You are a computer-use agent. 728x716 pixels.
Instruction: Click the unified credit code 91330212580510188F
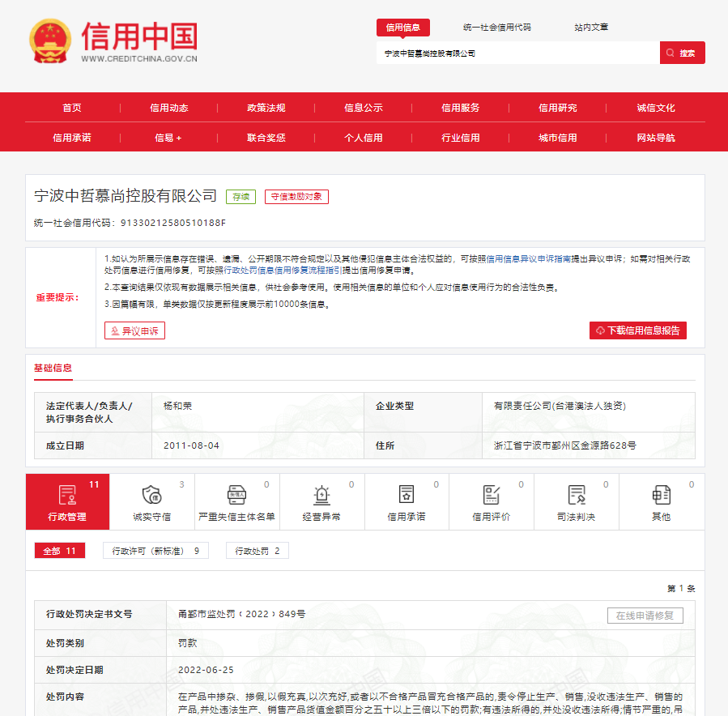(173, 223)
